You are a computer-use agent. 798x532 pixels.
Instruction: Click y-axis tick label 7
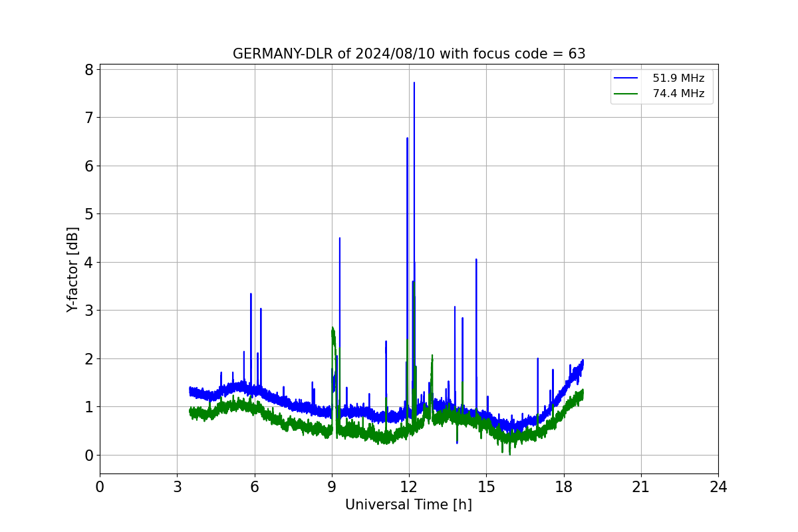(88, 118)
